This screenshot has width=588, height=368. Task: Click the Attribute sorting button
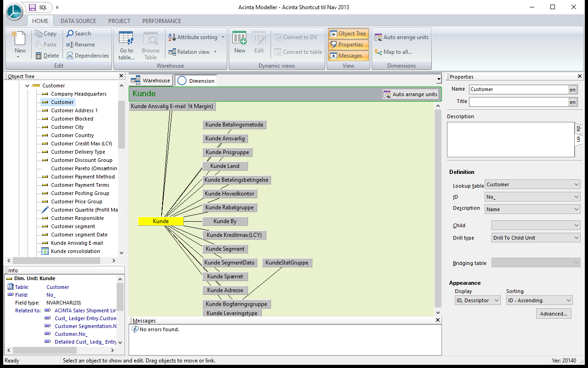pyautogui.click(x=192, y=37)
